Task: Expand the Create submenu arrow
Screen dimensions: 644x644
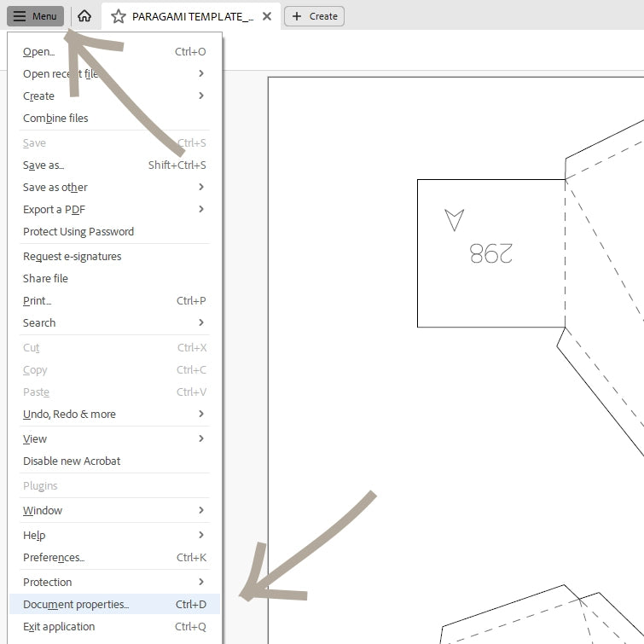Action: (x=201, y=96)
